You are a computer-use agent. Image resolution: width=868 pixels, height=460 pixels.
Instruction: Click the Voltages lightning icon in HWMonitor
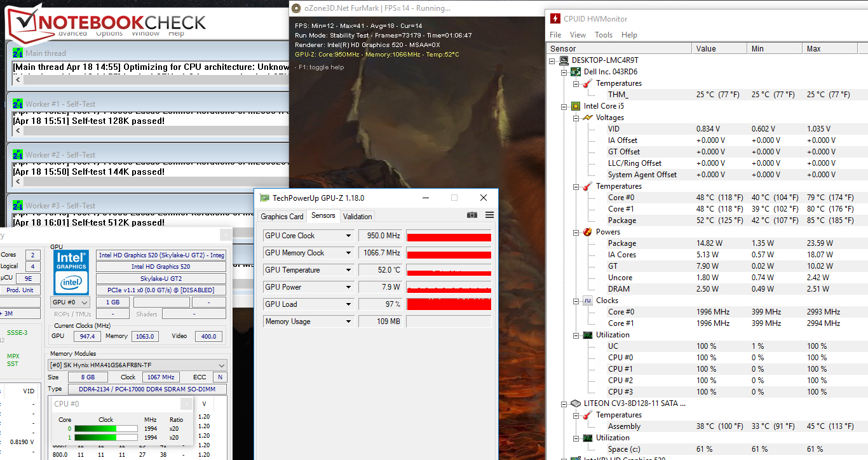[588, 118]
